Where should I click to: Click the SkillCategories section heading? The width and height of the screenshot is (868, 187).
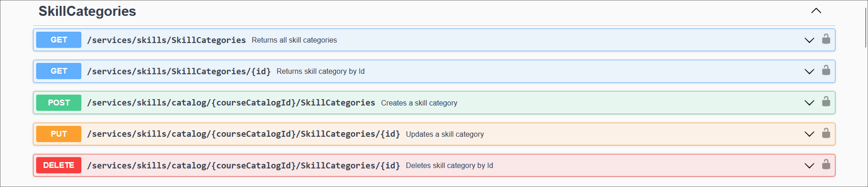(87, 11)
